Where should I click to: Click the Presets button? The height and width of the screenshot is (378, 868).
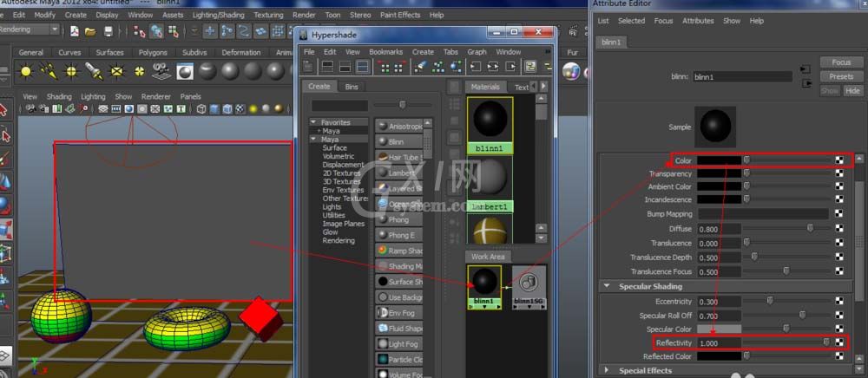(x=841, y=76)
